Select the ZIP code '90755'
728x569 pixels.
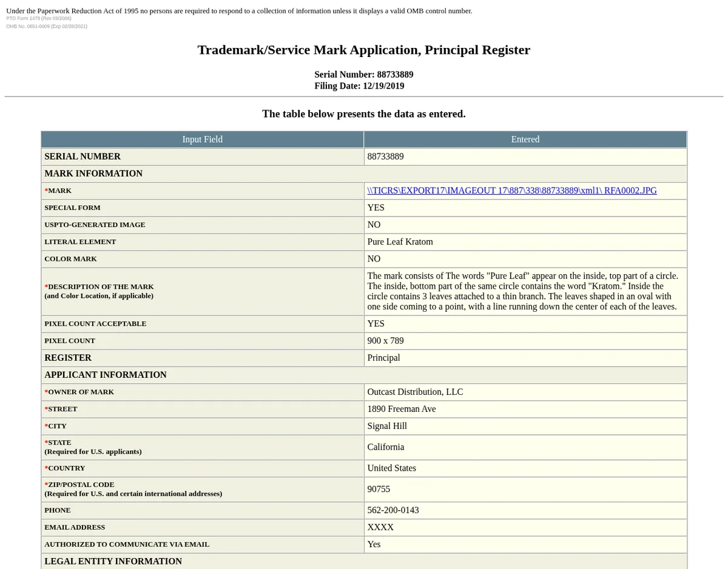coord(379,489)
